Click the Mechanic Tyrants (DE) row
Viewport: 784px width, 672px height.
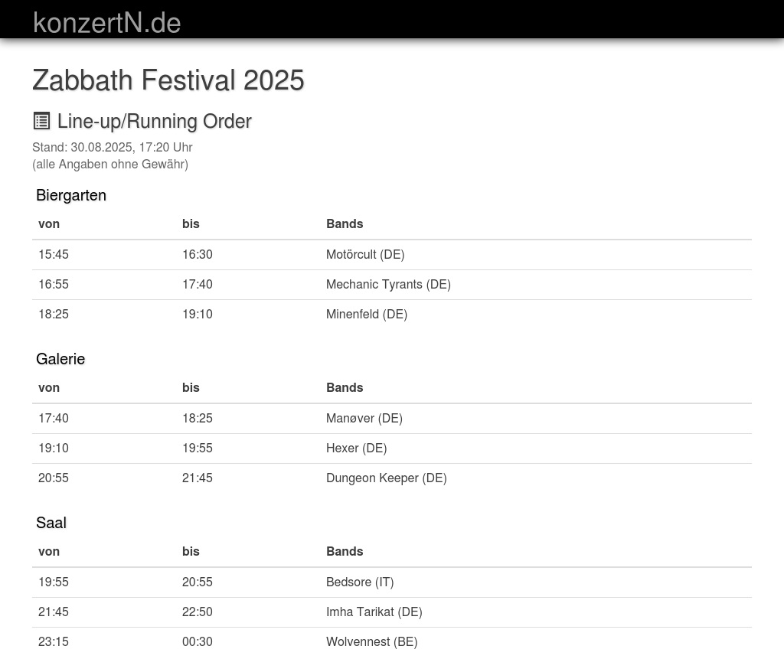(x=388, y=284)
